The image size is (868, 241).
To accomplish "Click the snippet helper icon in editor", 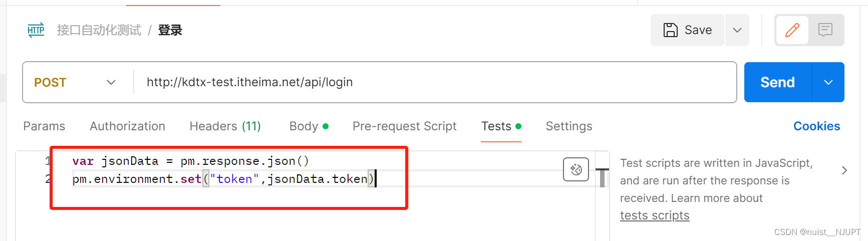I will 575,169.
